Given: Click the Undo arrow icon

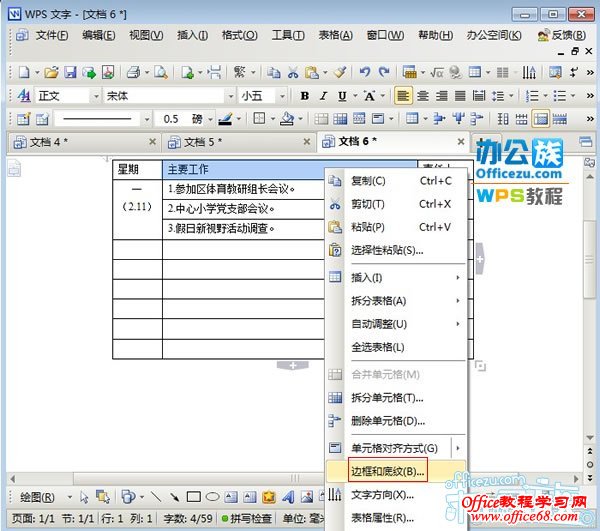Looking at the screenshot, I should [x=365, y=72].
